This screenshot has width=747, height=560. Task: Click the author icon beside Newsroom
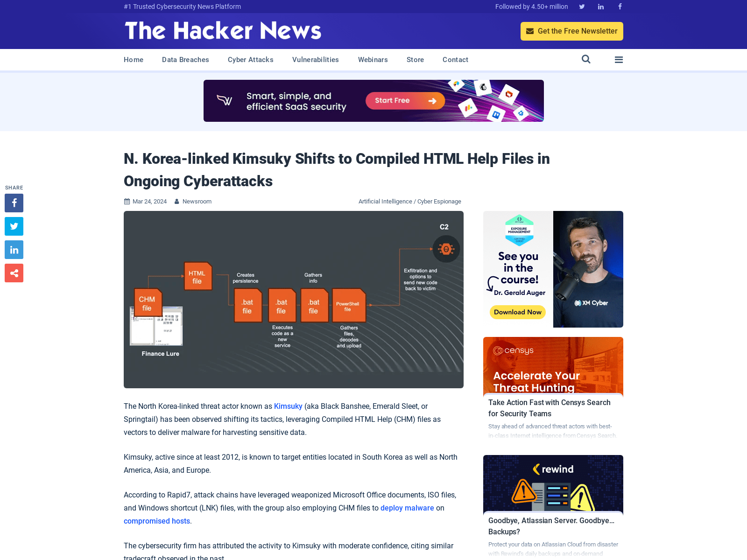click(x=177, y=202)
